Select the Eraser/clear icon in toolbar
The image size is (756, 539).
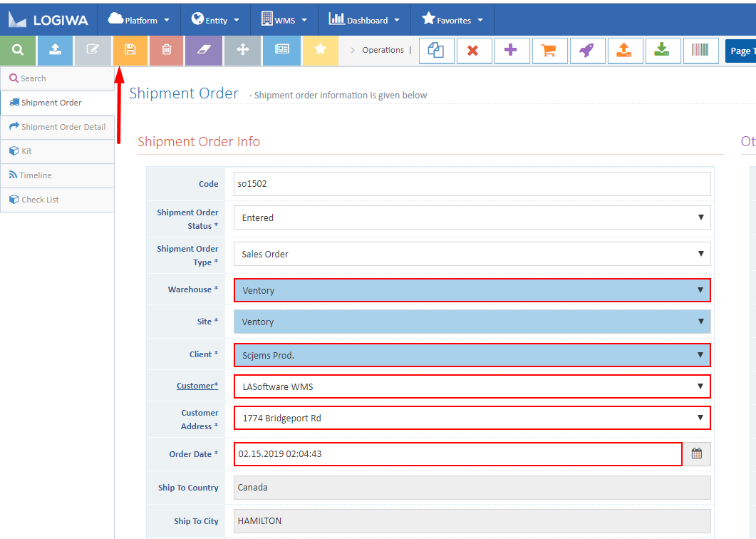pos(204,51)
